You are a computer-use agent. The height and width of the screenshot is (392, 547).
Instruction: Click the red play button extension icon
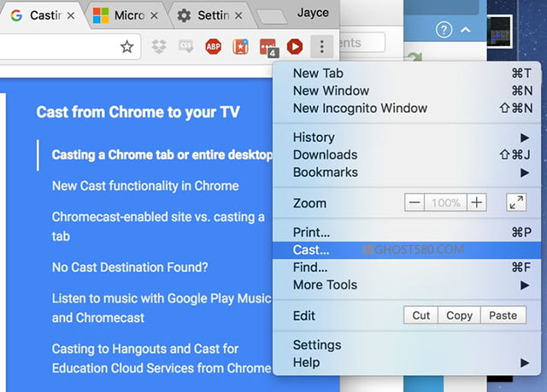[295, 46]
